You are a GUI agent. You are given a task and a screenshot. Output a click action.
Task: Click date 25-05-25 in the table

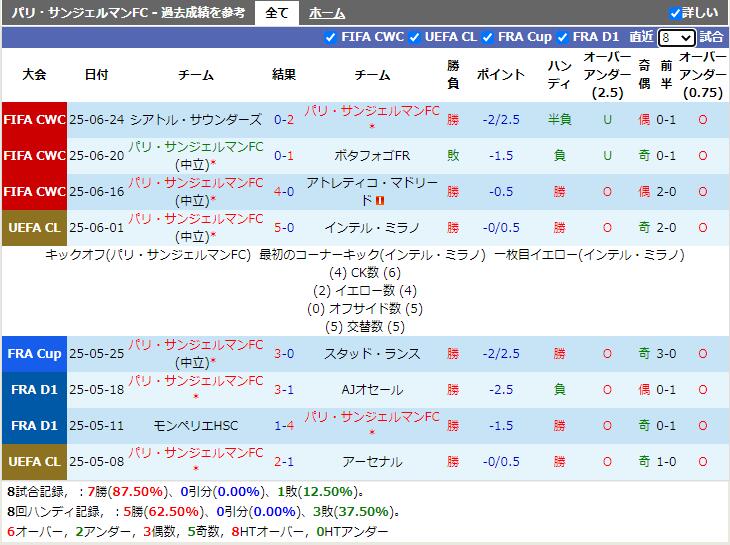click(97, 354)
